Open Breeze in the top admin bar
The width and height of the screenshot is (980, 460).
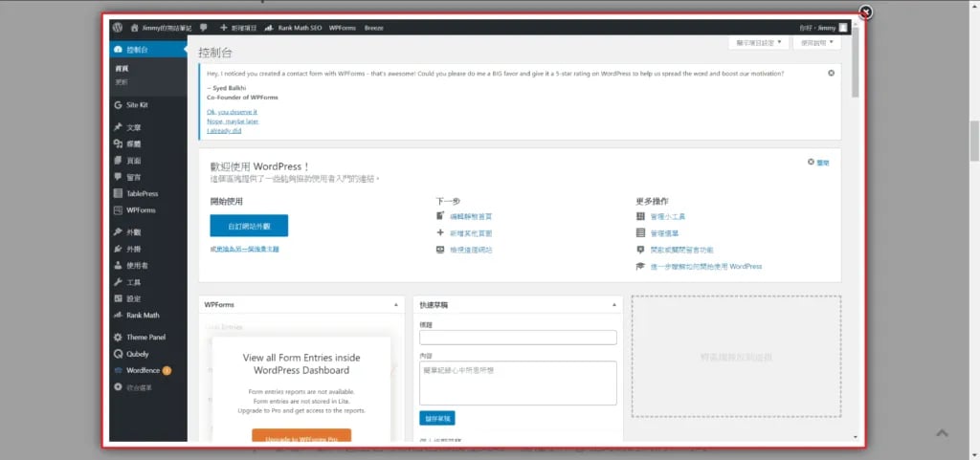374,28
